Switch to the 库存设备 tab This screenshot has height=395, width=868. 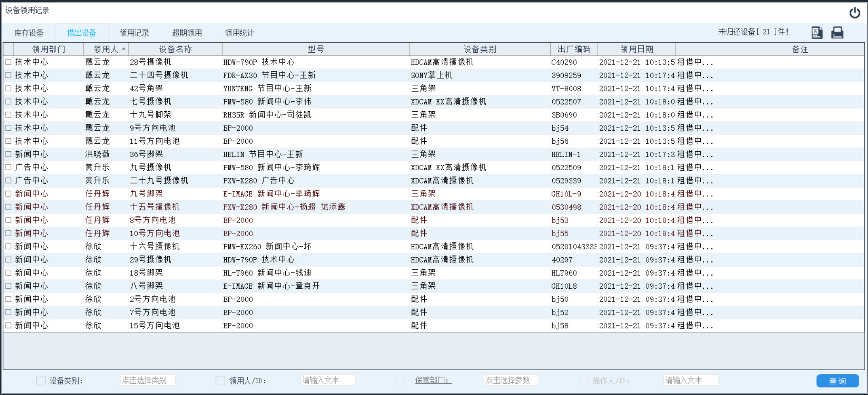[29, 33]
